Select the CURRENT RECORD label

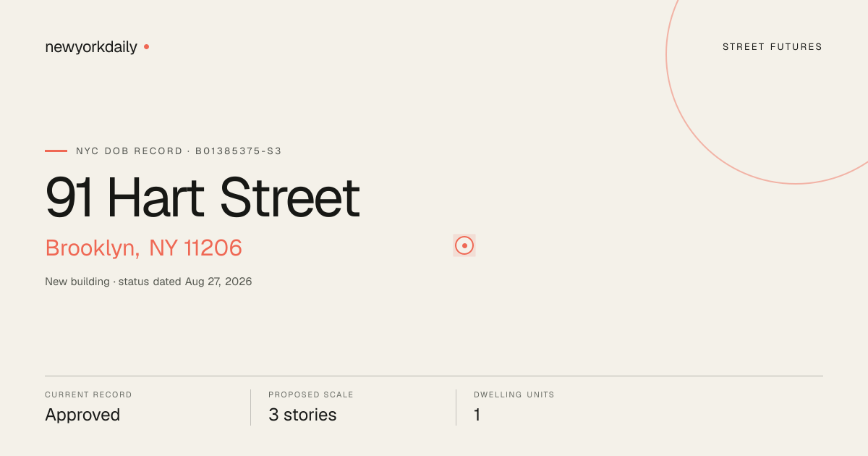tap(88, 395)
